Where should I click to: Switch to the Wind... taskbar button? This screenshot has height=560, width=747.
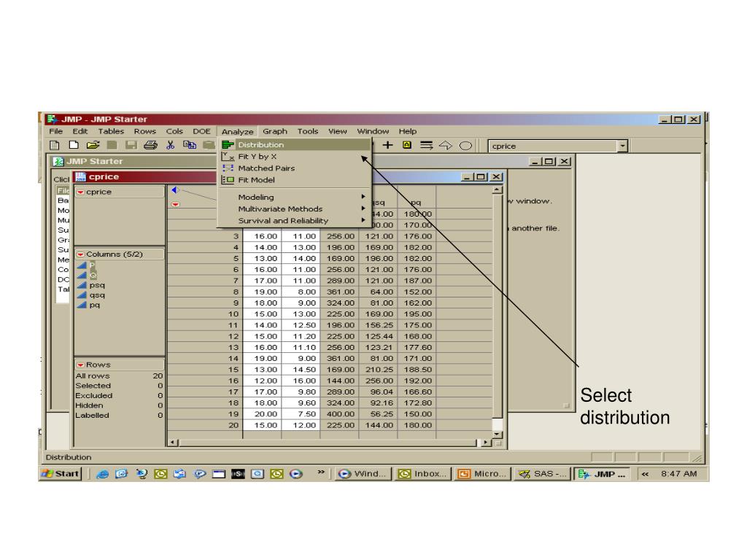tap(363, 474)
